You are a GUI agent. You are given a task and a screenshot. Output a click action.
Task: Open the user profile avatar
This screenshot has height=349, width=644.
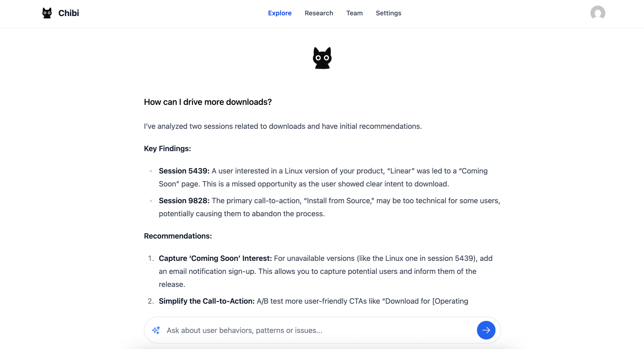tap(597, 13)
